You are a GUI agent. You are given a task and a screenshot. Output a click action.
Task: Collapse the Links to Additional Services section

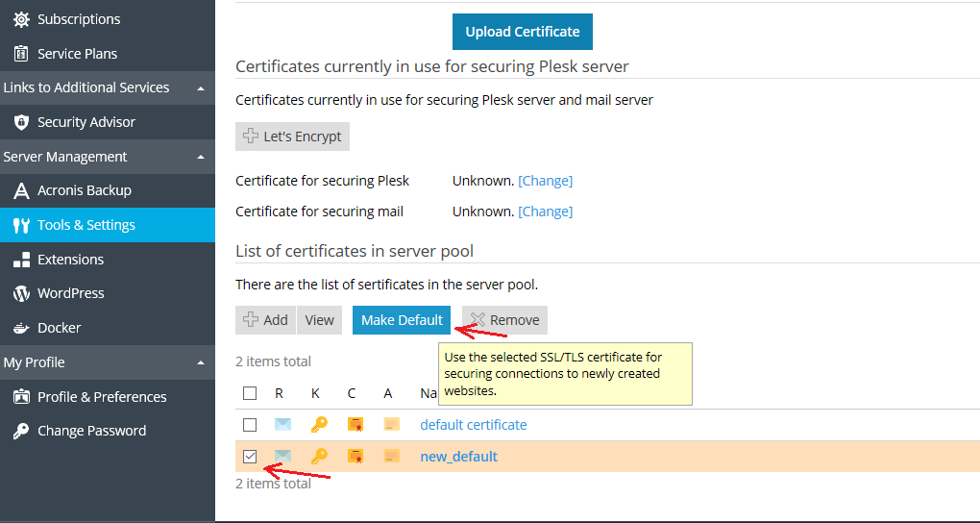(x=200, y=87)
